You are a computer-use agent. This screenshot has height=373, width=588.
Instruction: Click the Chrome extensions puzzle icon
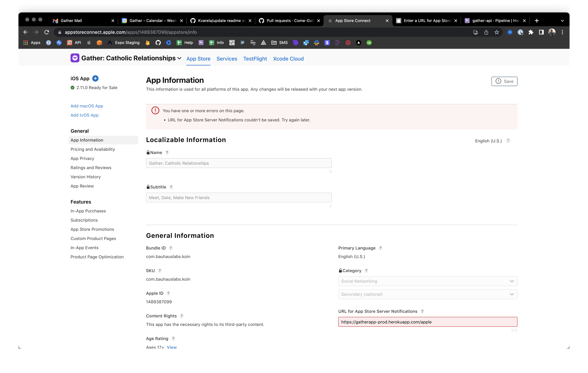click(x=531, y=32)
